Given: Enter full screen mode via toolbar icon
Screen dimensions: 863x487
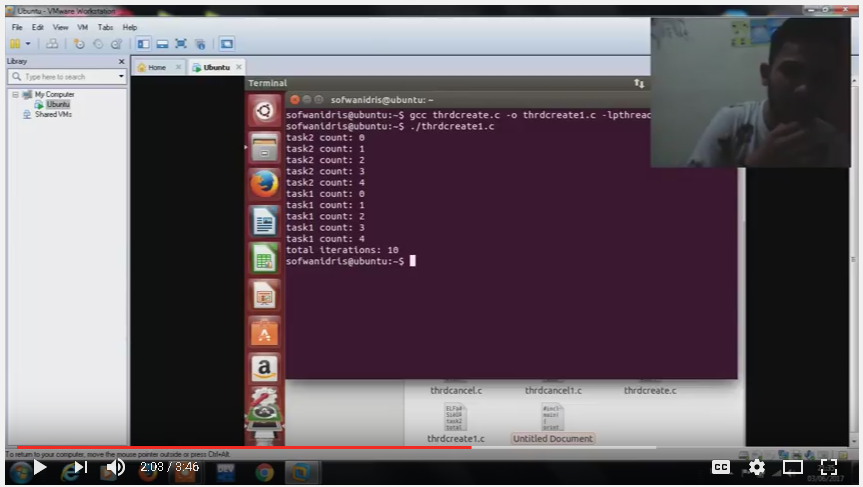Looking at the screenshot, I should (x=181, y=43).
